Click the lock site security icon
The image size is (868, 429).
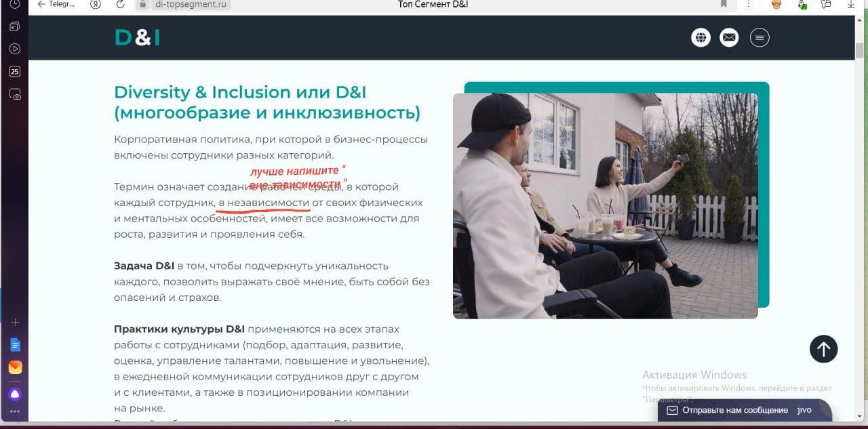click(x=142, y=4)
